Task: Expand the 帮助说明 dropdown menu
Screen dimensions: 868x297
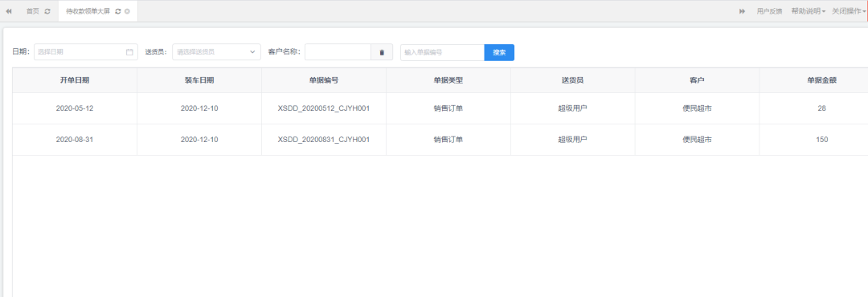Action: pyautogui.click(x=809, y=11)
